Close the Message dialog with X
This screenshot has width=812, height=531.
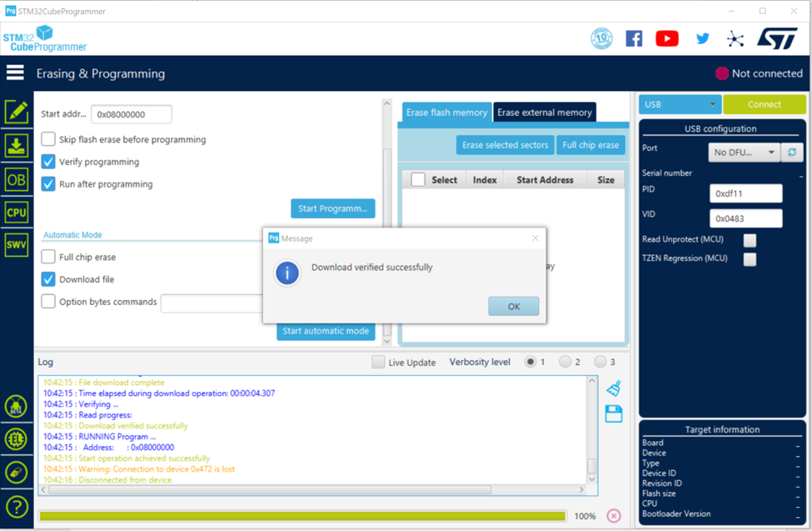[536, 238]
